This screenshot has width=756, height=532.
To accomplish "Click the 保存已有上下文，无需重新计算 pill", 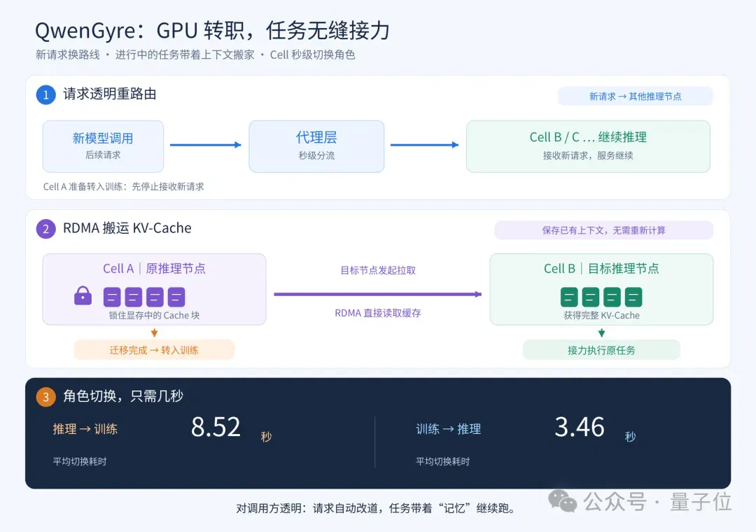I will click(x=603, y=230).
